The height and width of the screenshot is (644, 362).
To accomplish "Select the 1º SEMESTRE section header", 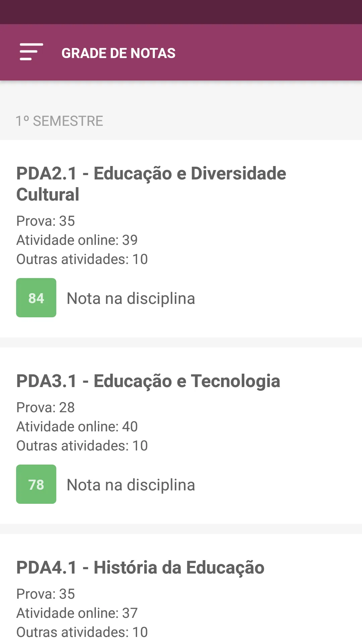I will pyautogui.click(x=59, y=121).
